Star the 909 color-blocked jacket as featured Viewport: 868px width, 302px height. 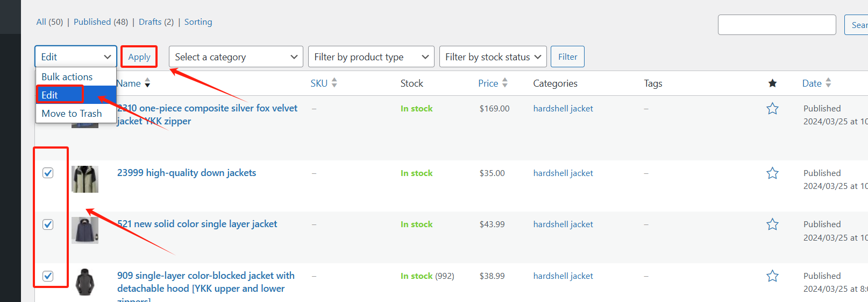point(772,276)
